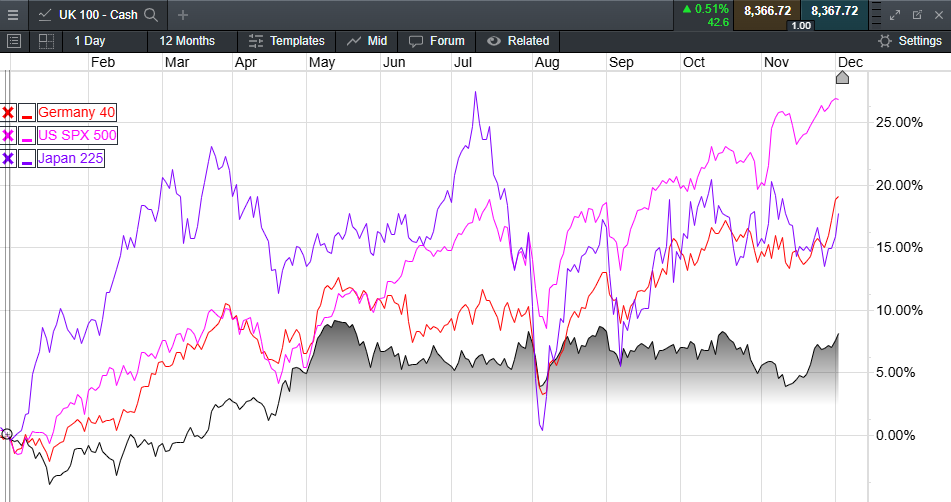
Task: Click the Feb label on time axis
Action: pyautogui.click(x=102, y=62)
